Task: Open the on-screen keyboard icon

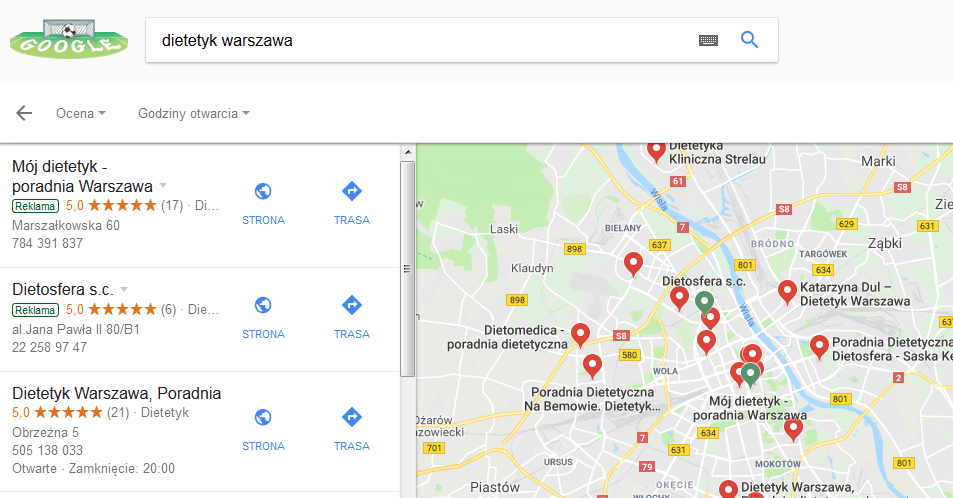Action: point(708,41)
